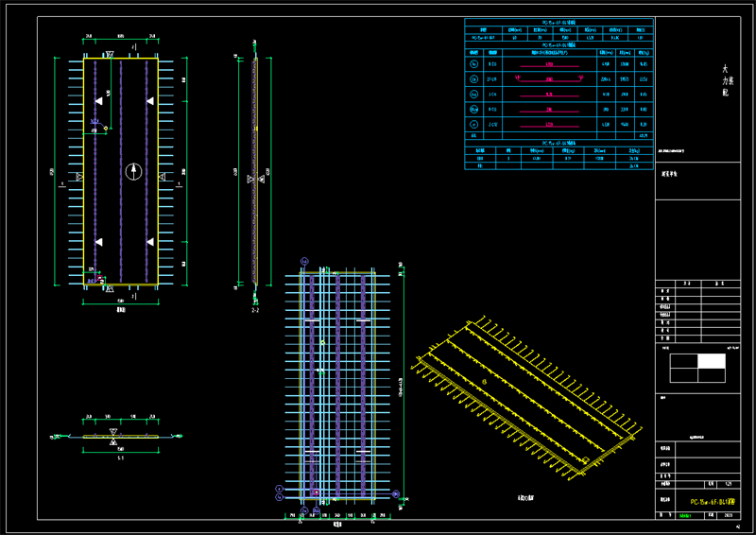
Task: Click the lower-right white triangle marker in plan view
Action: pyautogui.click(x=150, y=242)
